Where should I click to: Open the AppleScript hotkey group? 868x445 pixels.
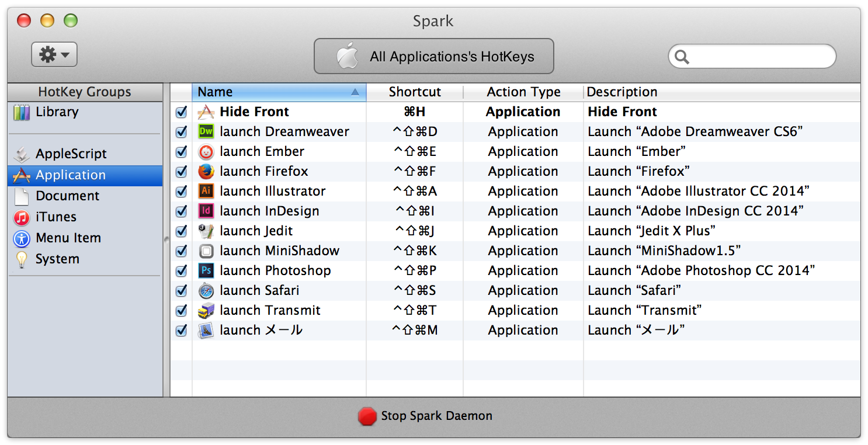pyautogui.click(x=85, y=154)
